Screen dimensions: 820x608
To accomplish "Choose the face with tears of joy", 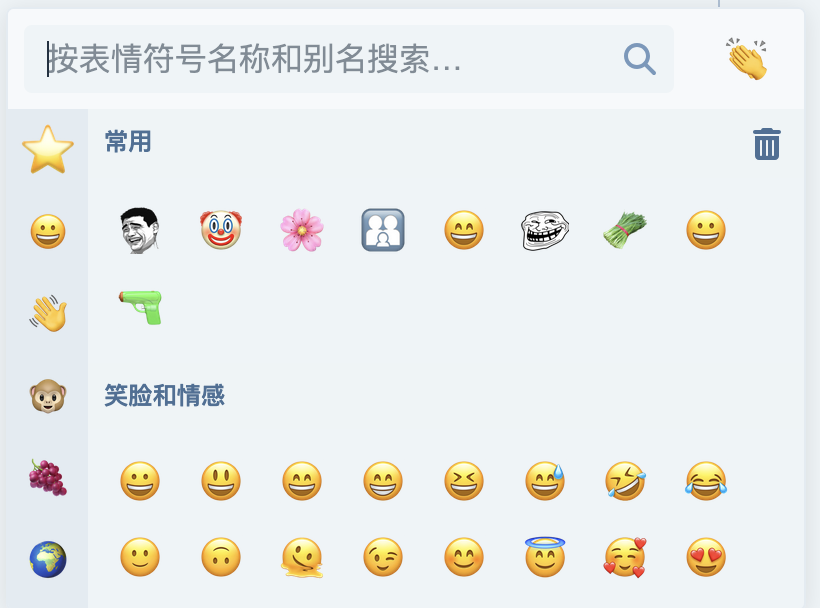I will click(x=706, y=480).
